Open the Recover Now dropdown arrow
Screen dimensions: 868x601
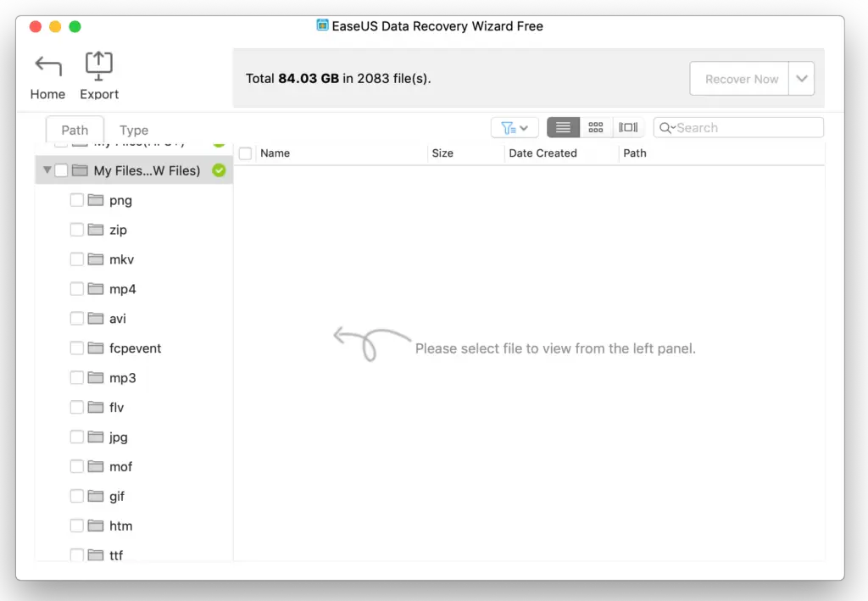(x=802, y=79)
